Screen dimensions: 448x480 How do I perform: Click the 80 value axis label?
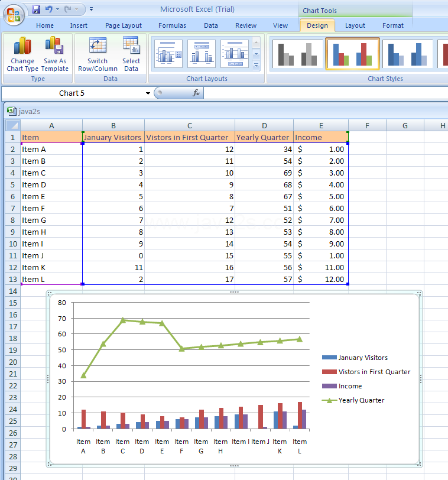62,303
